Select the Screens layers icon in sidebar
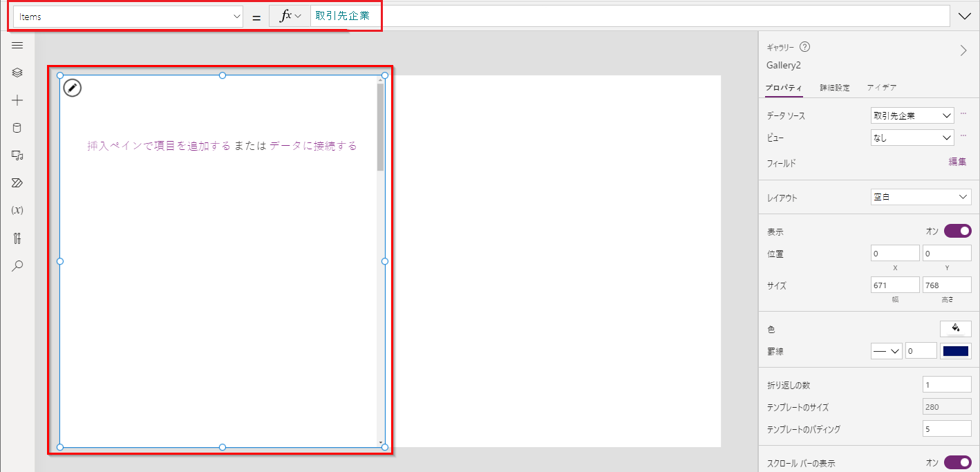Image resolution: width=980 pixels, height=472 pixels. coord(17,72)
